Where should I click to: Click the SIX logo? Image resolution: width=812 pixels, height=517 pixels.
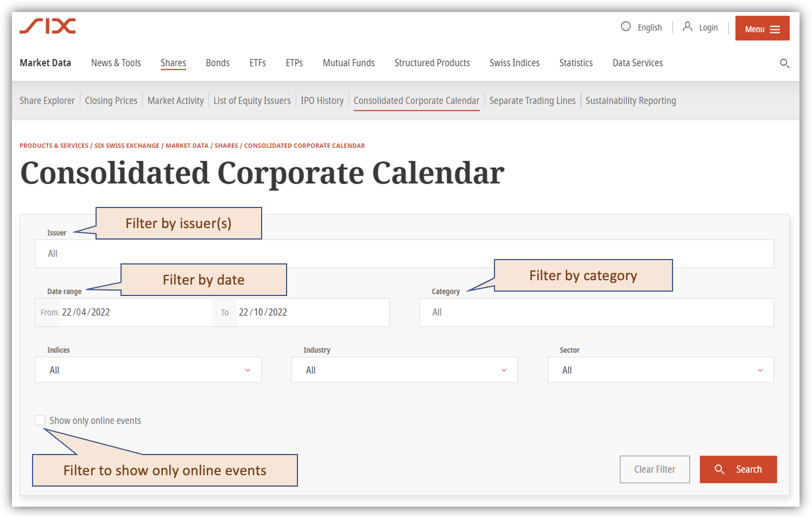tap(47, 26)
